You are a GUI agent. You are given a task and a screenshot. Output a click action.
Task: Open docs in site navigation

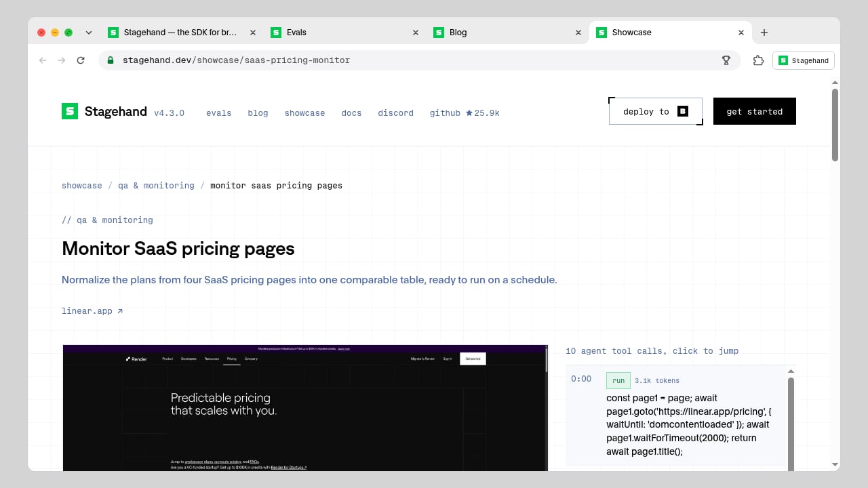coord(351,113)
